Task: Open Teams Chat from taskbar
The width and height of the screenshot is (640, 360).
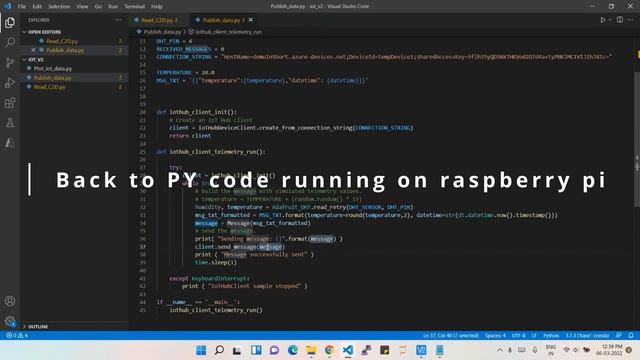Action: click(x=274, y=350)
